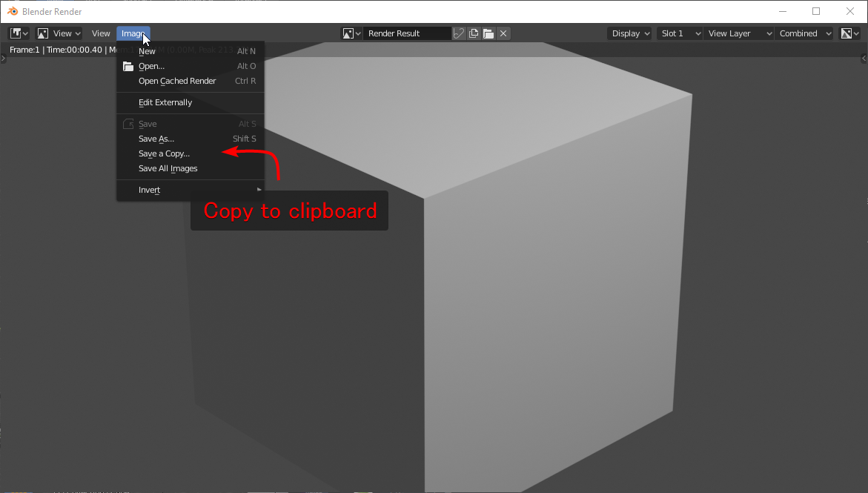The image size is (868, 493).
Task: Minimize the Blender Render window
Action: pyautogui.click(x=782, y=11)
